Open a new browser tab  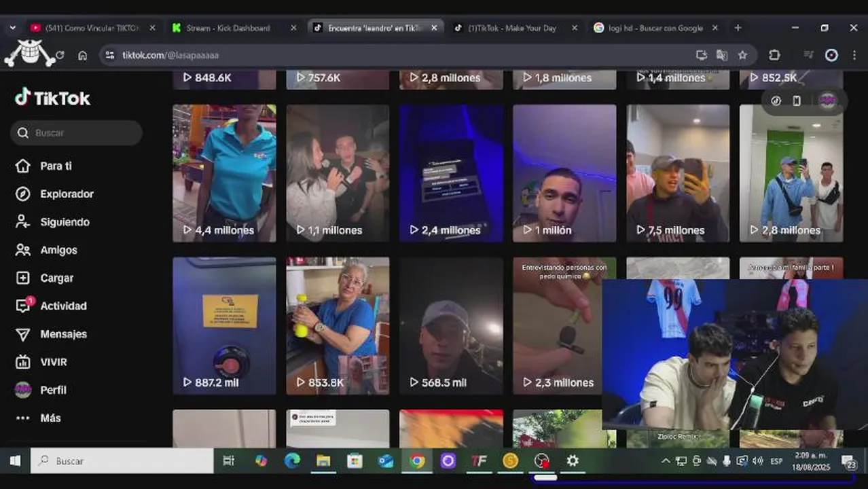coord(738,28)
